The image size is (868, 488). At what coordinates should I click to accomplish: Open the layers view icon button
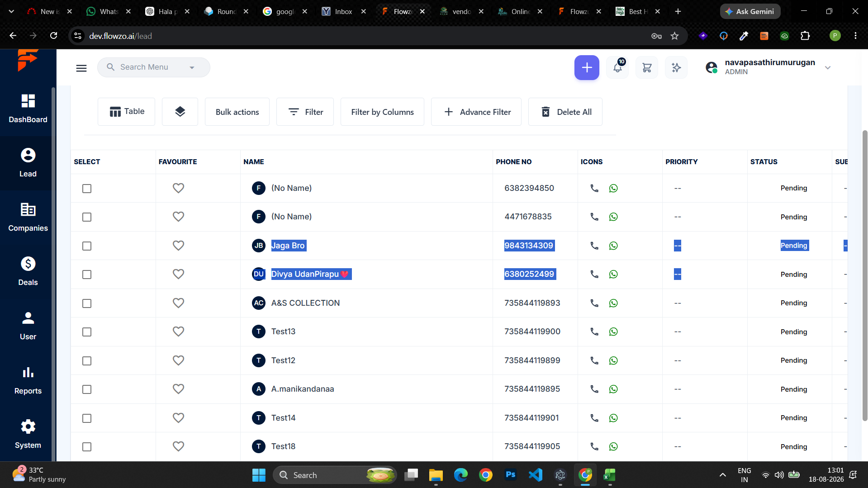(180, 112)
